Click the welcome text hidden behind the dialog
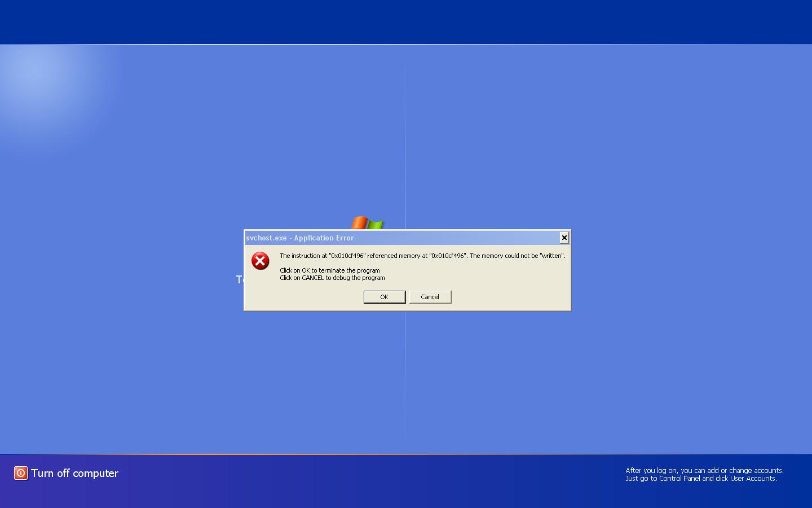 click(x=240, y=279)
